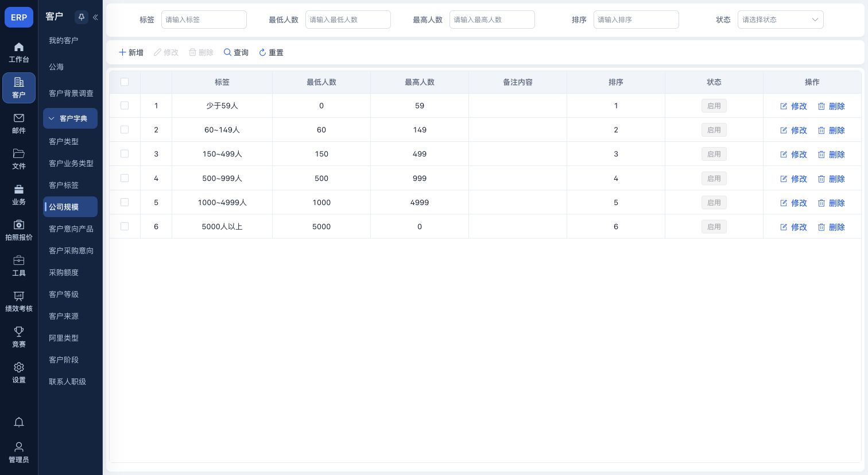Check the row for 60~149人
The image size is (868, 475).
pos(125,130)
